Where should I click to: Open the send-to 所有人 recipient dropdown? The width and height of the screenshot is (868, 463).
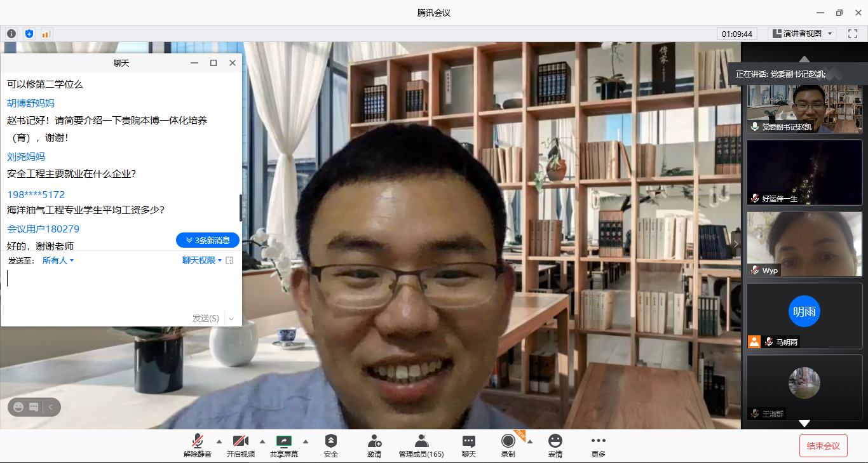tap(58, 260)
